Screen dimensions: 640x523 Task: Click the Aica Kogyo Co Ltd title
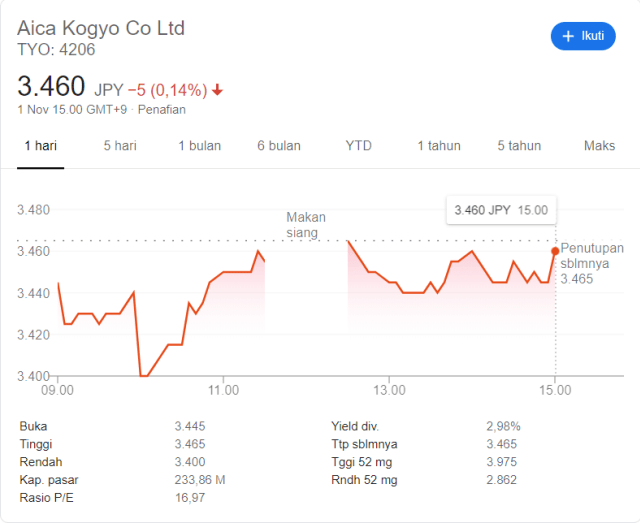click(x=101, y=28)
